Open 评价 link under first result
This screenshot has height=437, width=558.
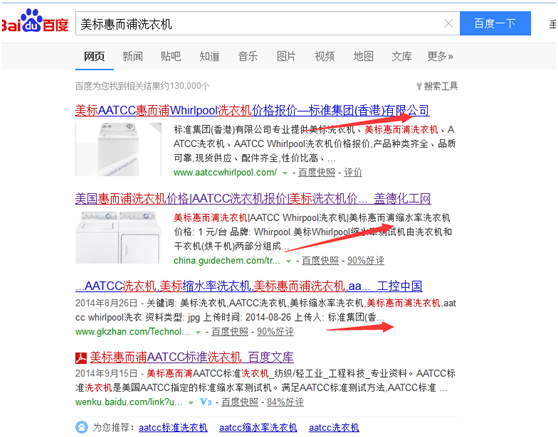353,173
